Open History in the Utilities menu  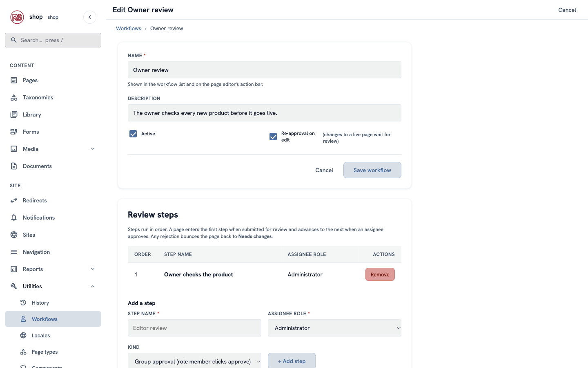click(53, 303)
